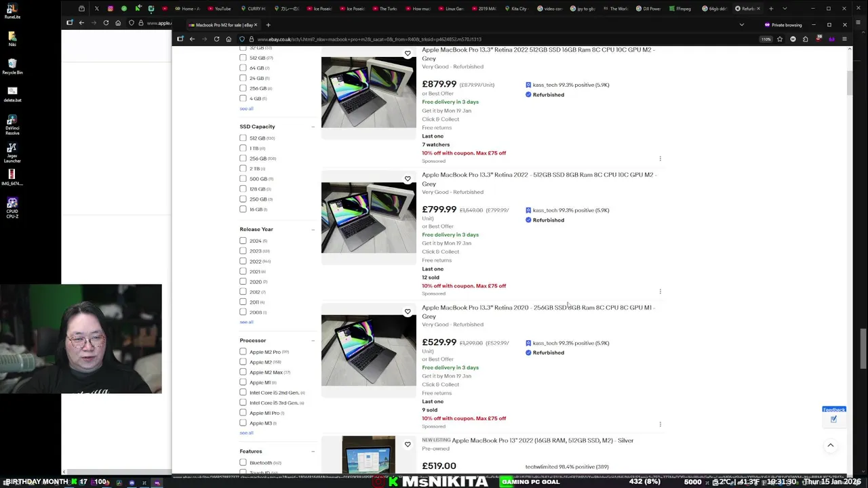Switch to the FFmpeg tab

[x=680, y=9]
